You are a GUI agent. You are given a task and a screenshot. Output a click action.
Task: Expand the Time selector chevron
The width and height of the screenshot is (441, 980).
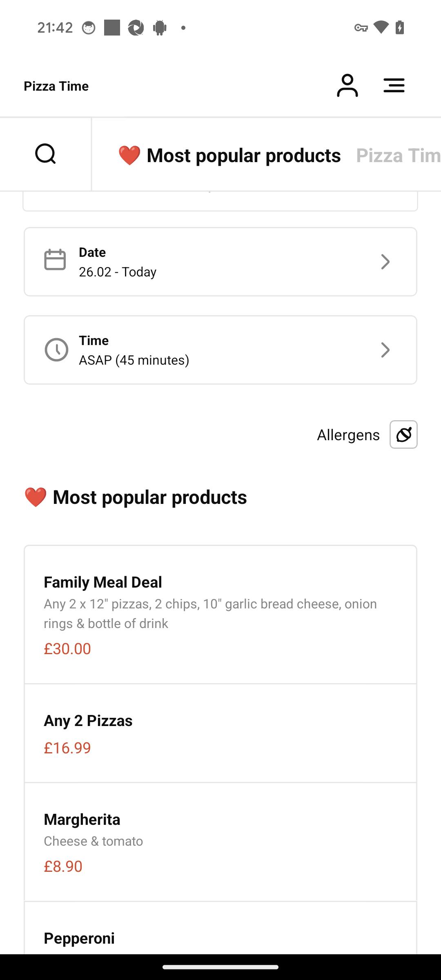click(x=385, y=350)
